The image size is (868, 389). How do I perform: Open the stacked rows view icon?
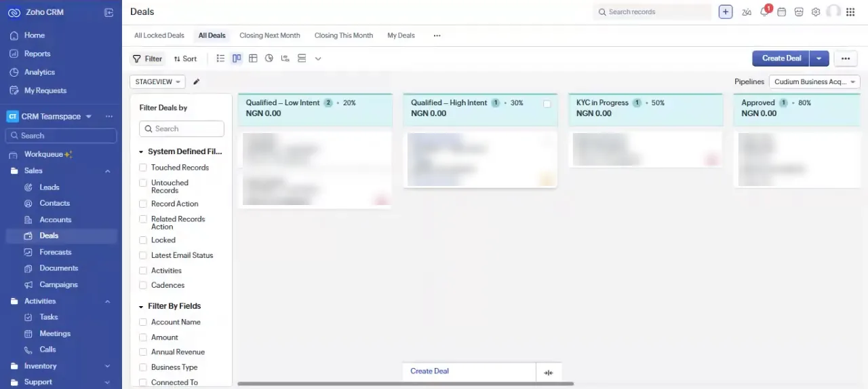tap(302, 58)
